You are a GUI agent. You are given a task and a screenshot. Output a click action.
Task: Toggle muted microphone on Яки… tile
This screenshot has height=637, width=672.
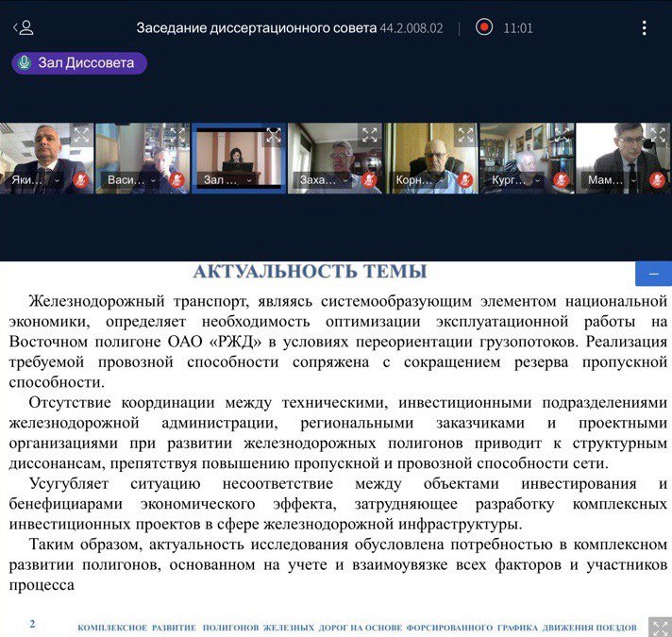click(79, 179)
